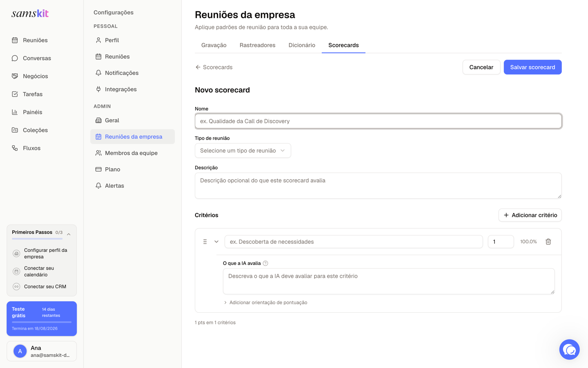
Task: Click the samskit logo
Action: click(x=30, y=13)
